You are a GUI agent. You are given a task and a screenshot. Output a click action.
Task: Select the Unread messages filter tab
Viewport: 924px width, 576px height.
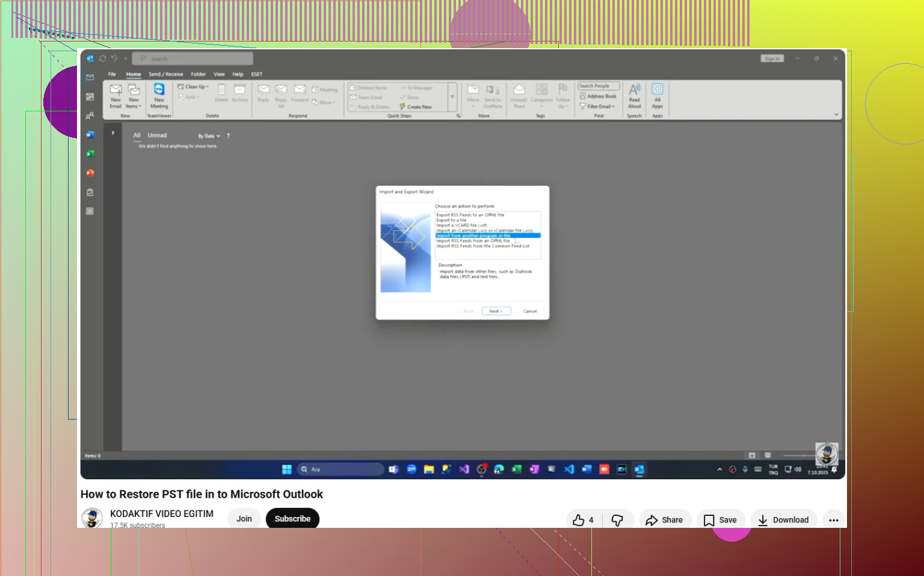click(157, 135)
